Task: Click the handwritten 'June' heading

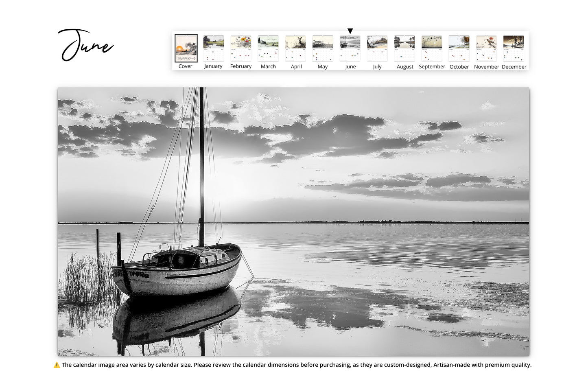Action: (86, 45)
